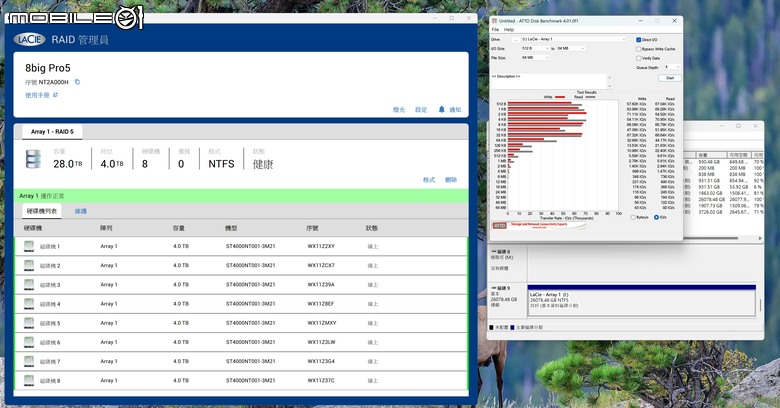This screenshot has width=780, height=408.
Task: Click drive icon in row WX11Z37C
Action: point(29,380)
